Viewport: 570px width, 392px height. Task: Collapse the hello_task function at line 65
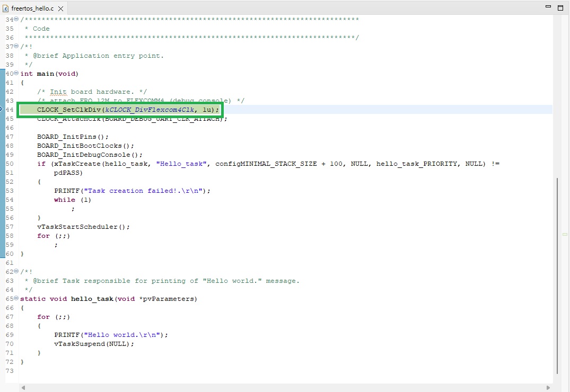tap(16, 298)
